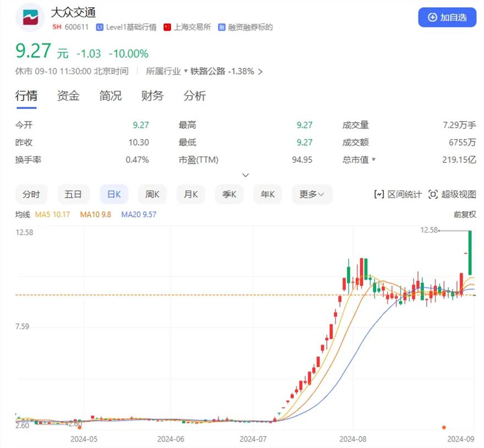Switch chart to 分时 view

31,194
